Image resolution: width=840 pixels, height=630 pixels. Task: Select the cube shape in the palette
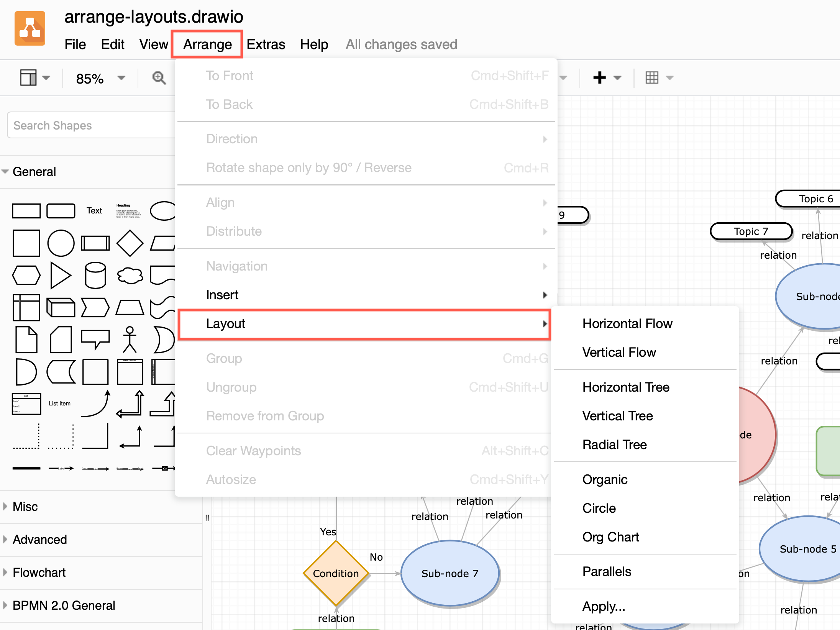point(61,307)
